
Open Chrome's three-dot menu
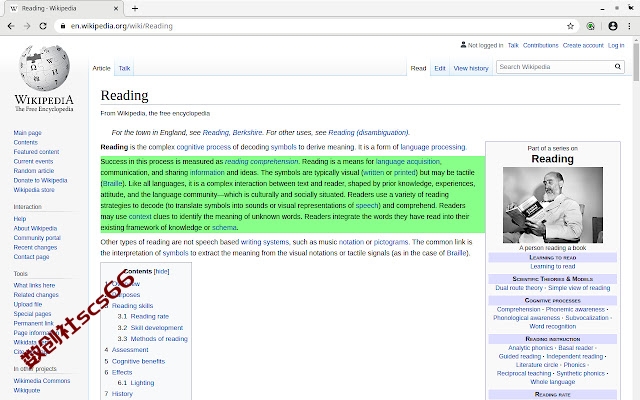point(629,26)
